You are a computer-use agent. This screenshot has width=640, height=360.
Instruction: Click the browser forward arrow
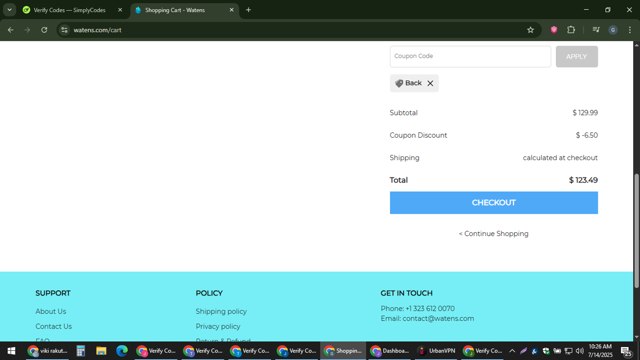coord(27,30)
